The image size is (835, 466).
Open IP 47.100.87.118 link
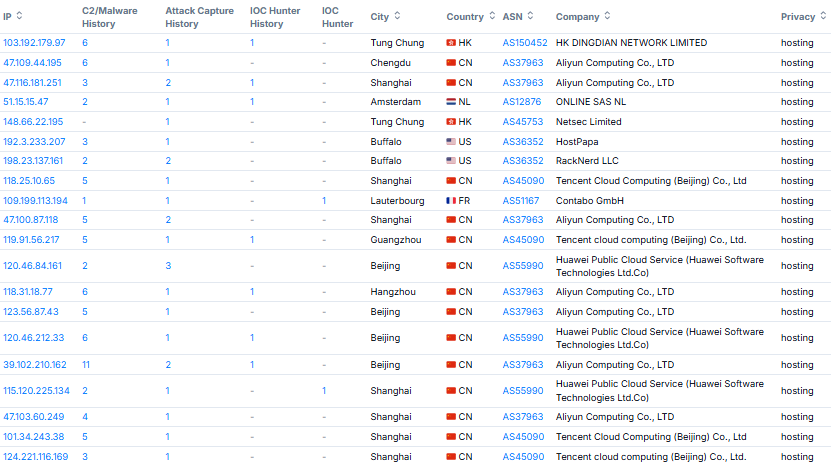pos(30,220)
